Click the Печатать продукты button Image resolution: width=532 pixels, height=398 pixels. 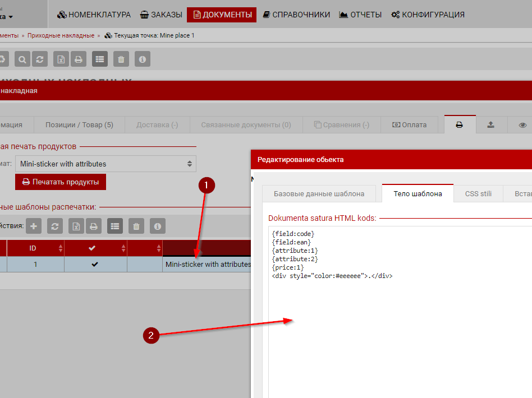click(x=60, y=182)
